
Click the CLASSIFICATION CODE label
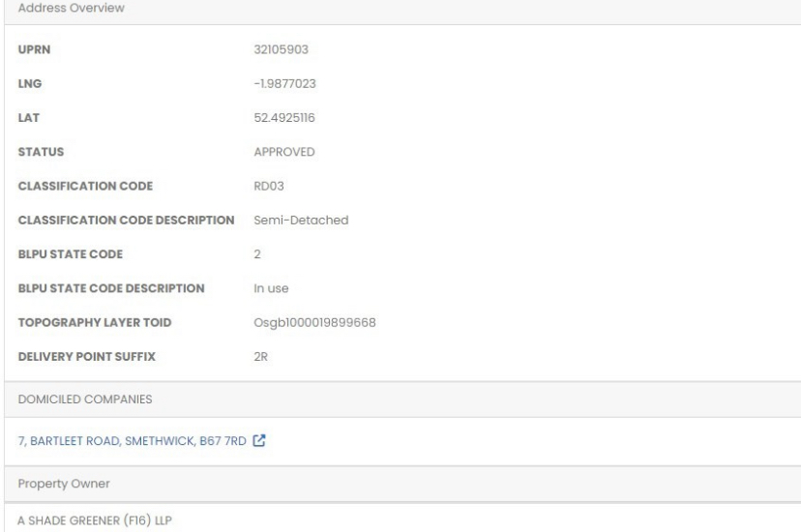(x=85, y=187)
